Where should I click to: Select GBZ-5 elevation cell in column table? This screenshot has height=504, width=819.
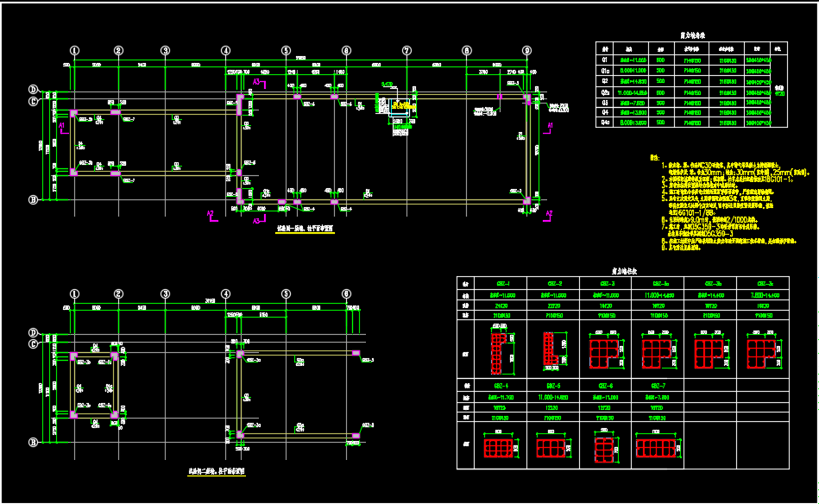point(553,398)
